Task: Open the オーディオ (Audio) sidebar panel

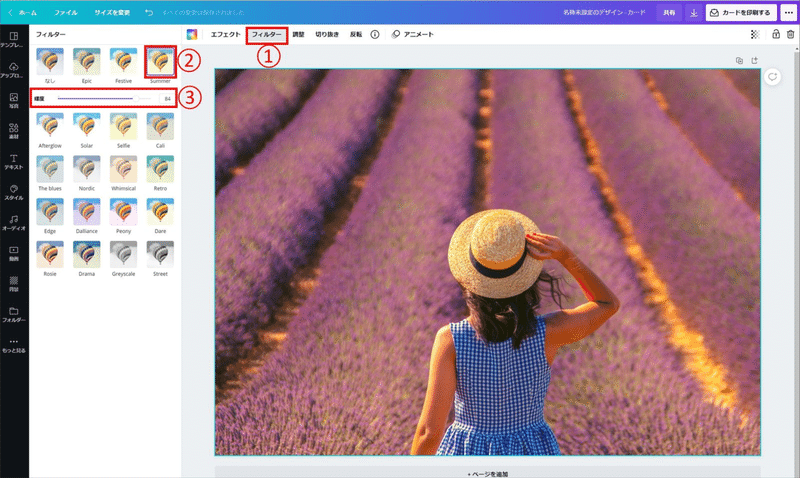Action: [14, 223]
